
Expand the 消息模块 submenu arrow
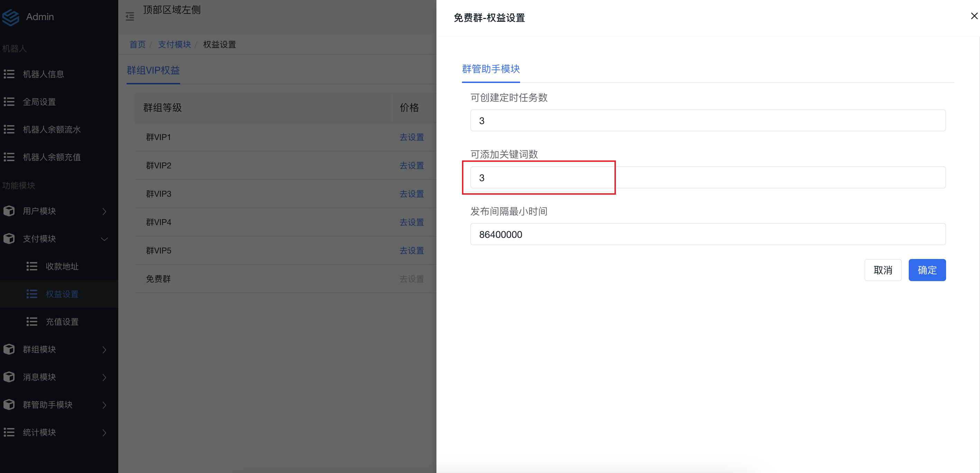104,377
